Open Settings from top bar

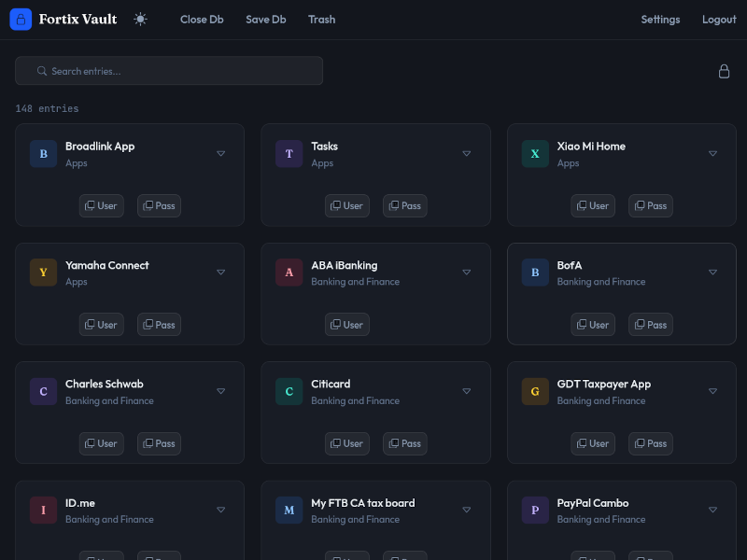[660, 20]
